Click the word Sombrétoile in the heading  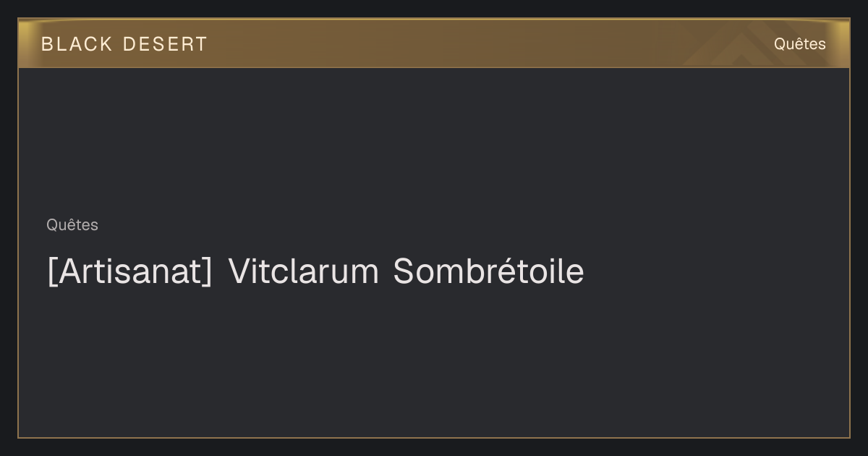(x=488, y=271)
